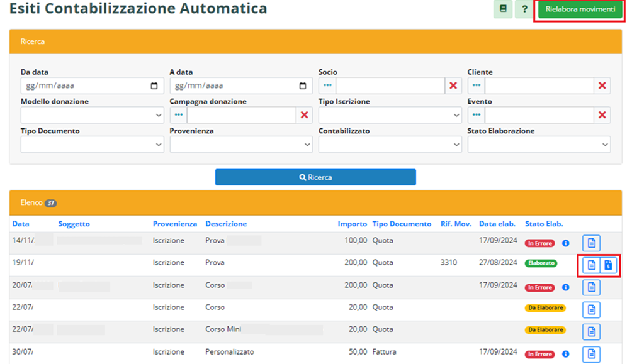Clear the Cliente field with red X
The height and width of the screenshot is (364, 632).
602,85
